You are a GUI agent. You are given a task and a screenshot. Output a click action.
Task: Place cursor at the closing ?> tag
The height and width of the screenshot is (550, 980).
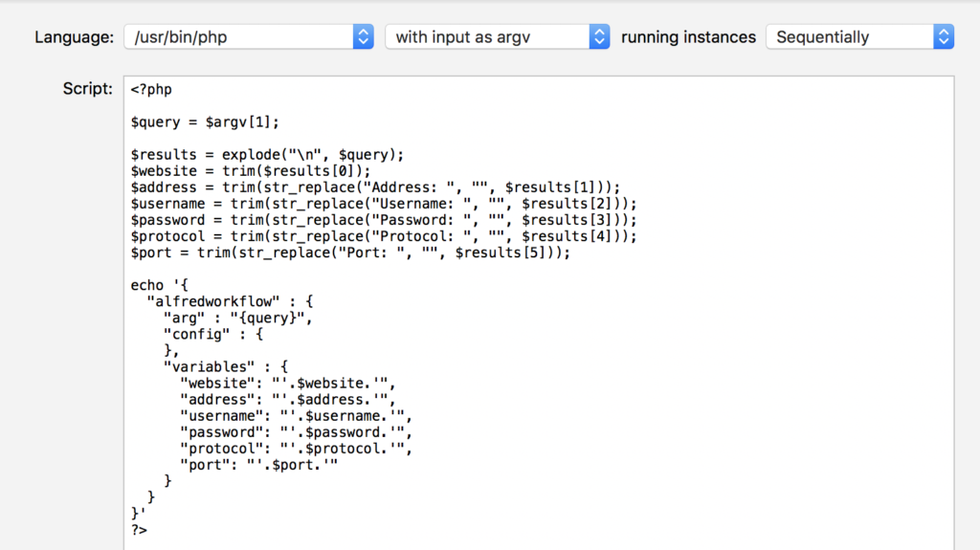pos(140,528)
